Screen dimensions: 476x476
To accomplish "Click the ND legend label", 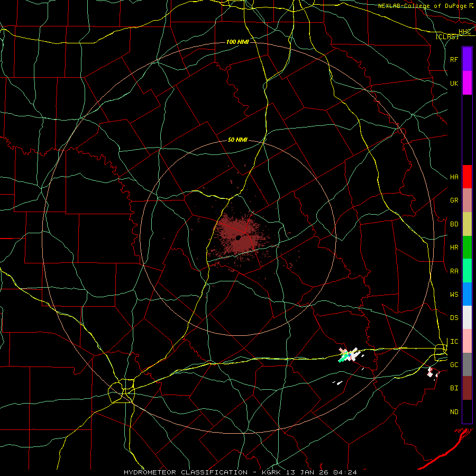I will coord(454,412).
